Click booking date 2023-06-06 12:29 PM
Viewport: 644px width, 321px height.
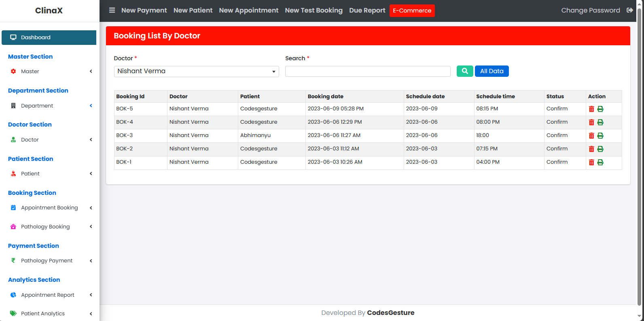point(335,122)
